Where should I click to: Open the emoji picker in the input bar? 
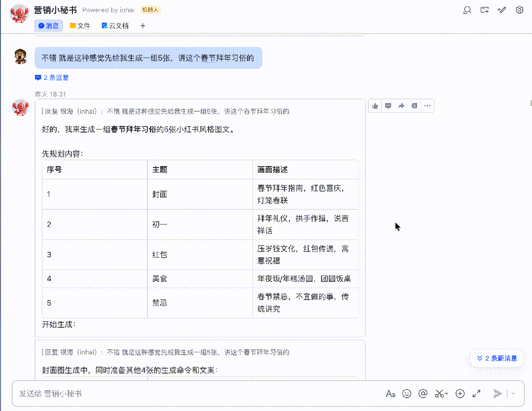406,393
